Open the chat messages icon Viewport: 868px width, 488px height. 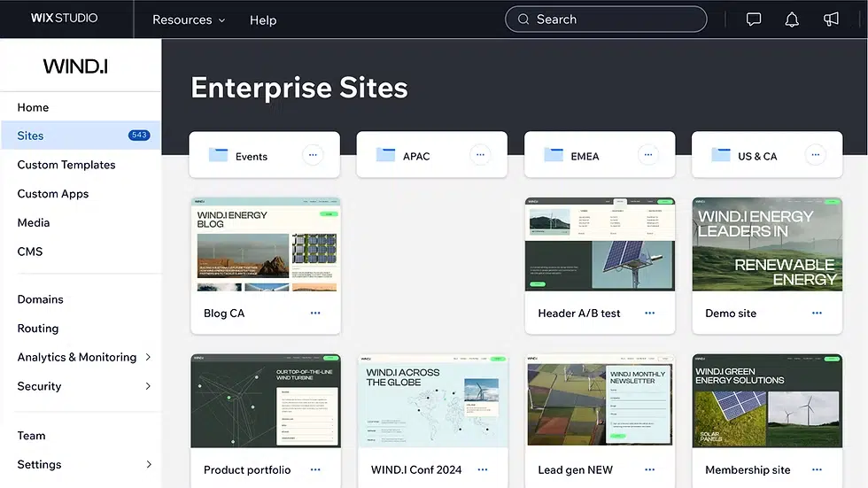click(x=754, y=19)
